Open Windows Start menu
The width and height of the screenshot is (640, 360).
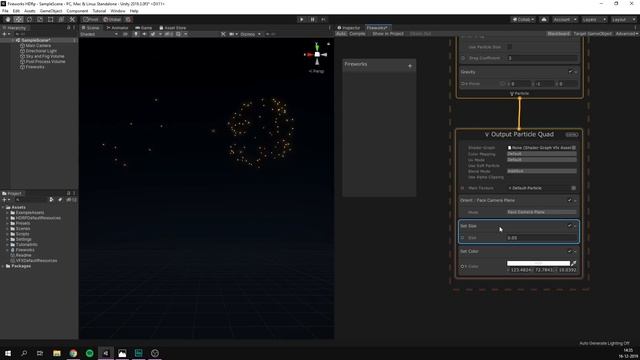8,353
